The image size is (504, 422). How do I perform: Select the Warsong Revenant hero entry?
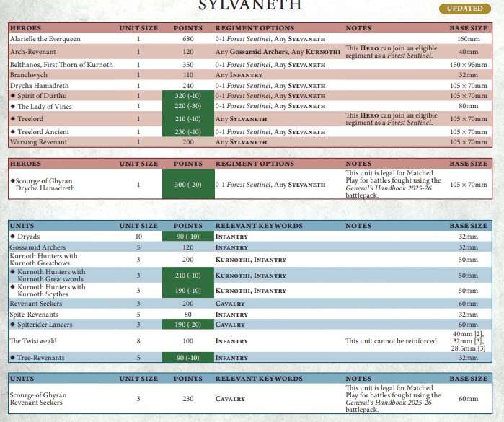click(38, 142)
